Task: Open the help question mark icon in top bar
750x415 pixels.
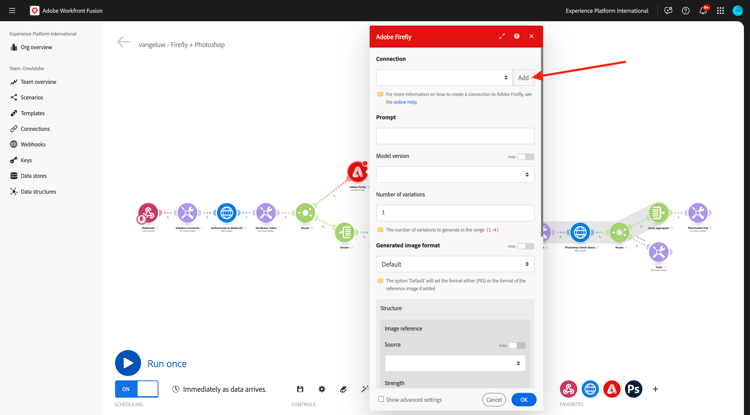Action: point(685,11)
